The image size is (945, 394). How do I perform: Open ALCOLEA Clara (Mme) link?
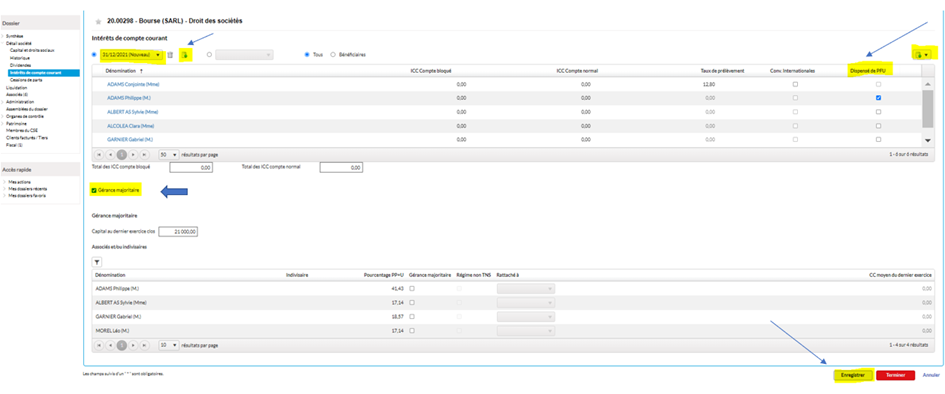coord(130,126)
